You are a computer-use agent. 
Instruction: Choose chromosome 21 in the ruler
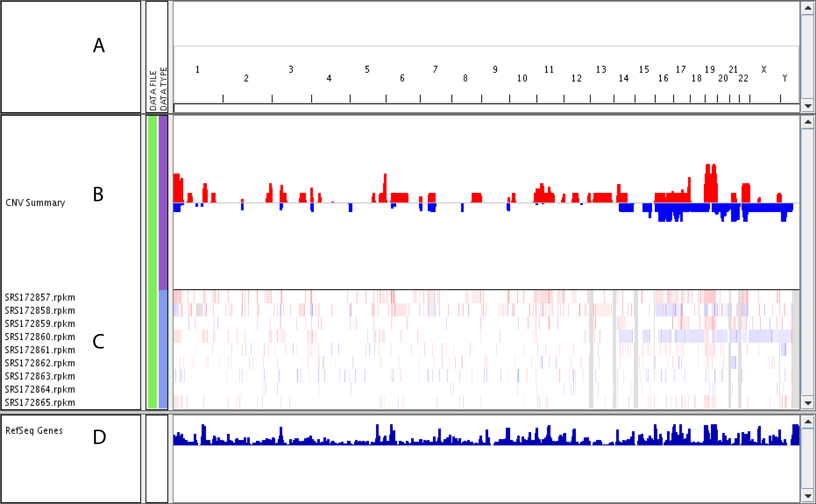tap(733, 69)
